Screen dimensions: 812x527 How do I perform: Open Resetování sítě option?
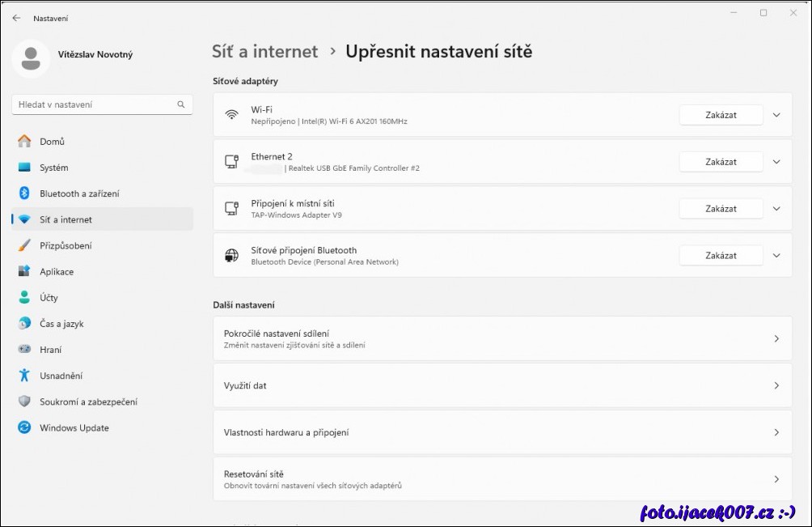[501, 479]
